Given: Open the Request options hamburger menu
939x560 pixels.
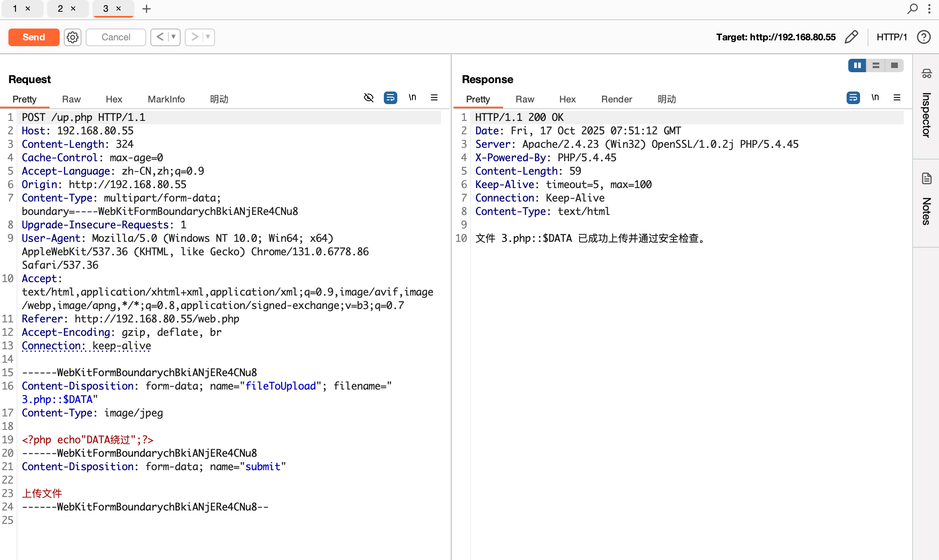Looking at the screenshot, I should pyautogui.click(x=434, y=97).
